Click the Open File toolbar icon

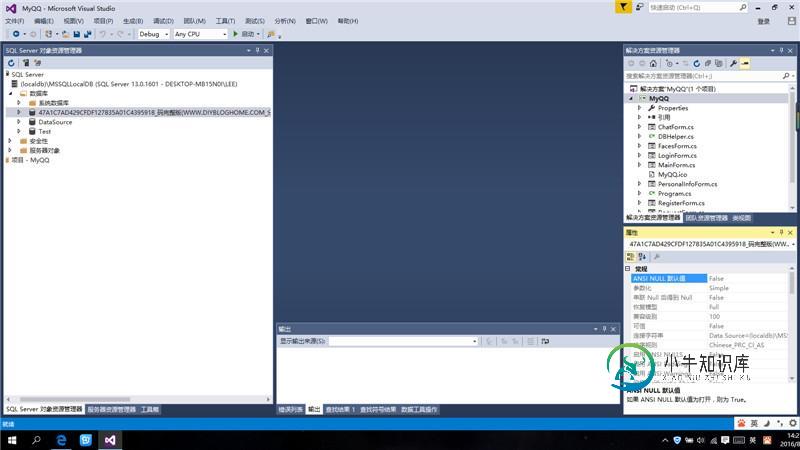65,34
